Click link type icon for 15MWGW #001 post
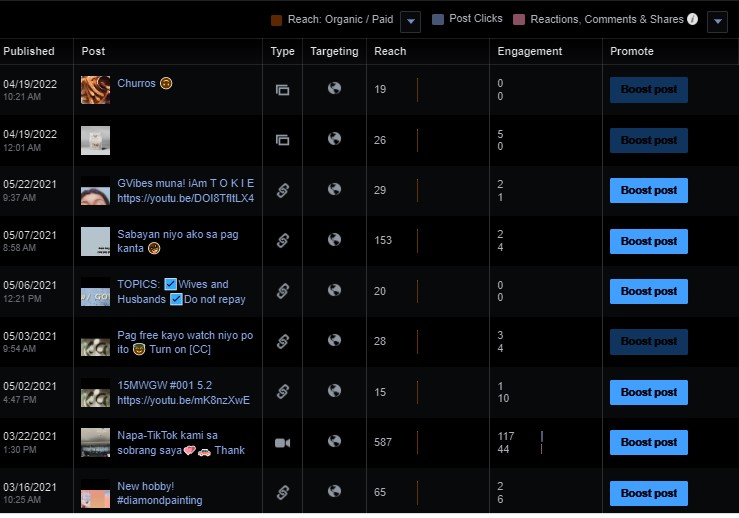 point(282,392)
